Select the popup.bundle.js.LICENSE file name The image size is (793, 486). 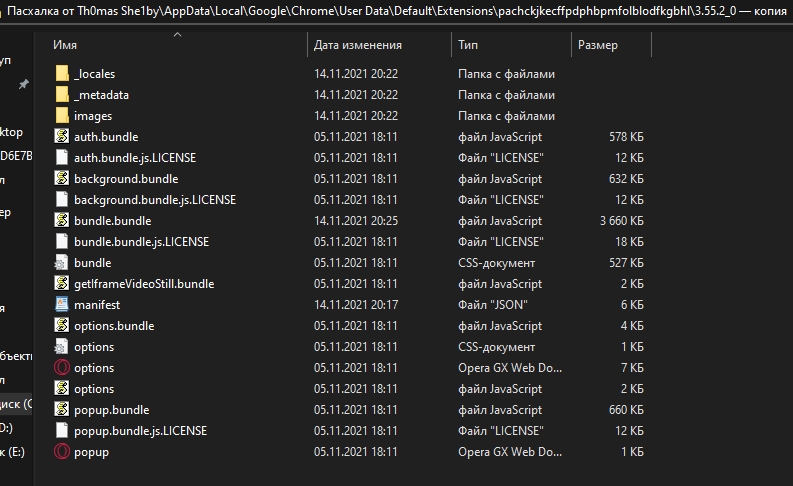(x=140, y=431)
